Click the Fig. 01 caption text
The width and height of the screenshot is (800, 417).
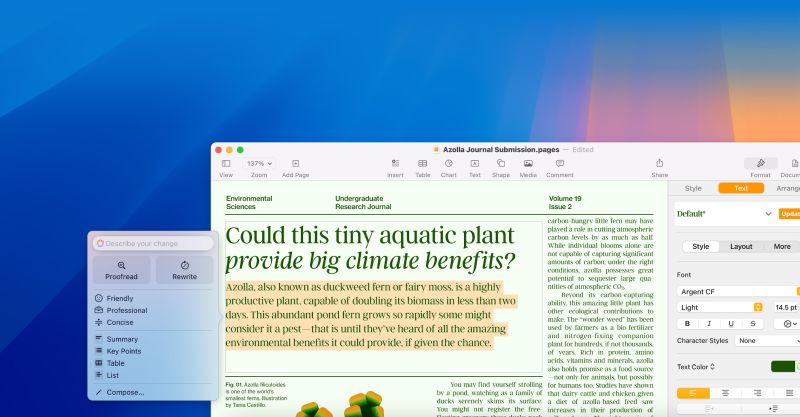coord(256,395)
